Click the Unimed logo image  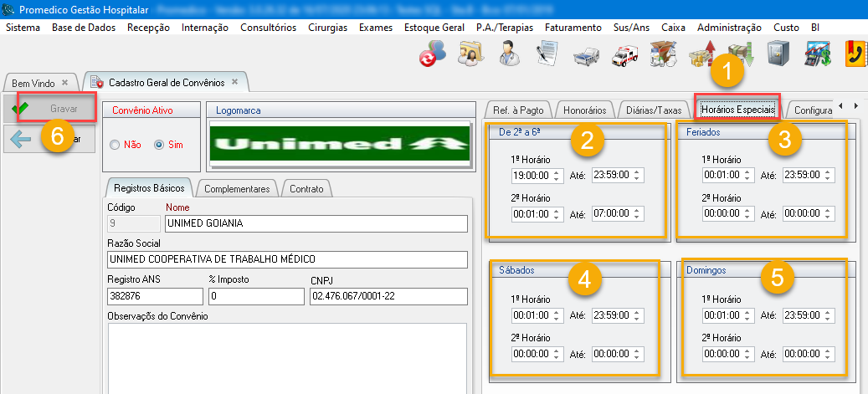[338, 143]
